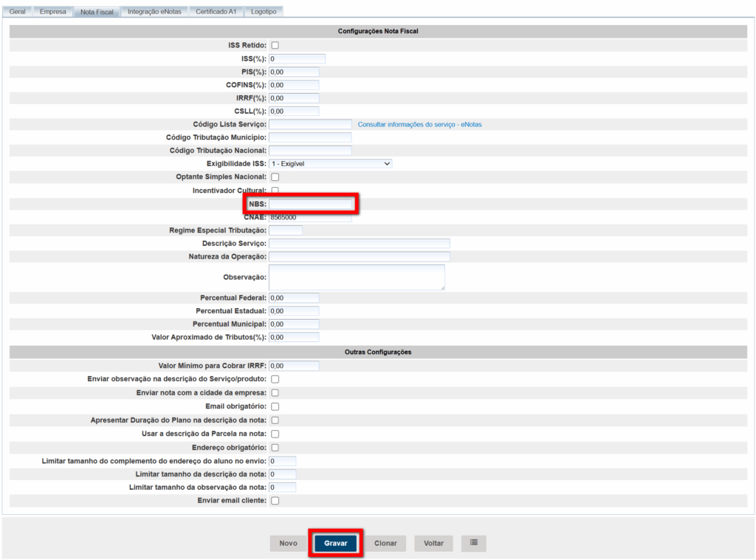The image size is (756, 560).
Task: Click the Clonar button
Action: pos(385,543)
